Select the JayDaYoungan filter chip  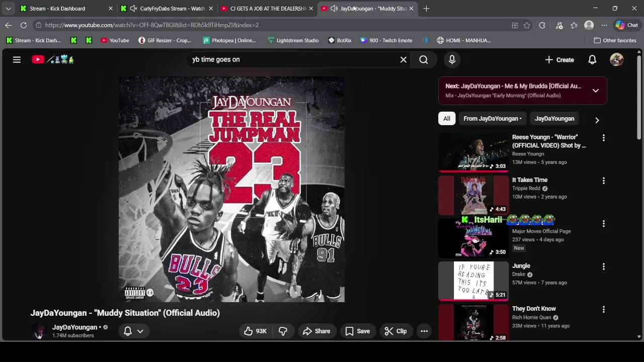(554, 119)
